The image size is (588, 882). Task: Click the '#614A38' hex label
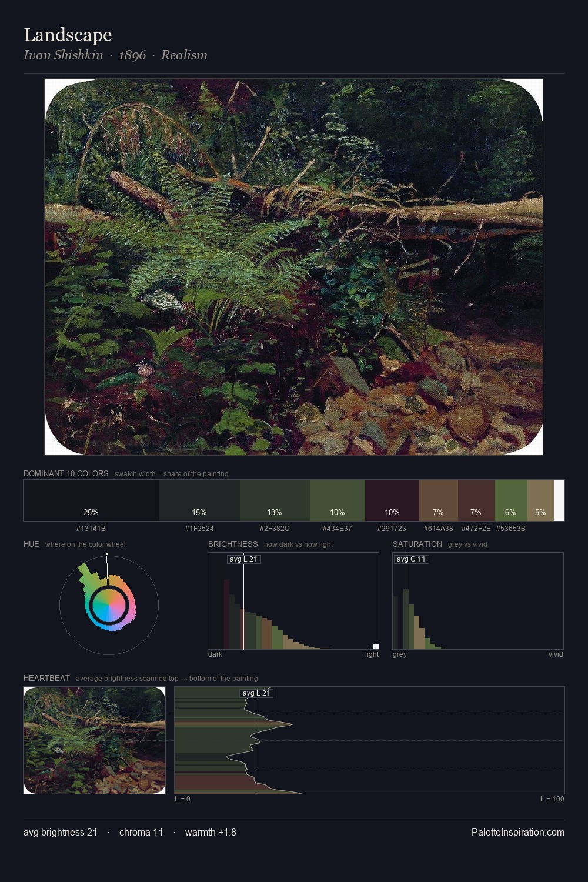[x=439, y=529]
